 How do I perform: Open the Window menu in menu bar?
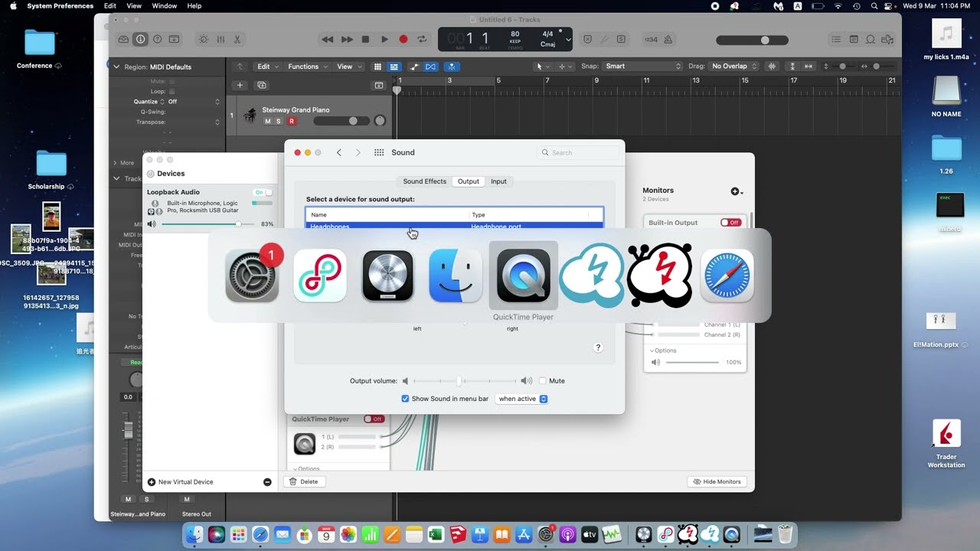coord(165,5)
